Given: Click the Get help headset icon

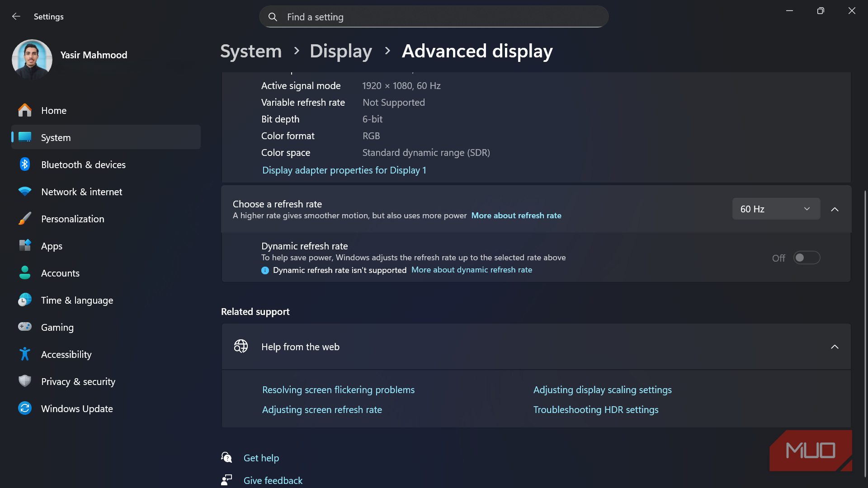Looking at the screenshot, I should (227, 458).
